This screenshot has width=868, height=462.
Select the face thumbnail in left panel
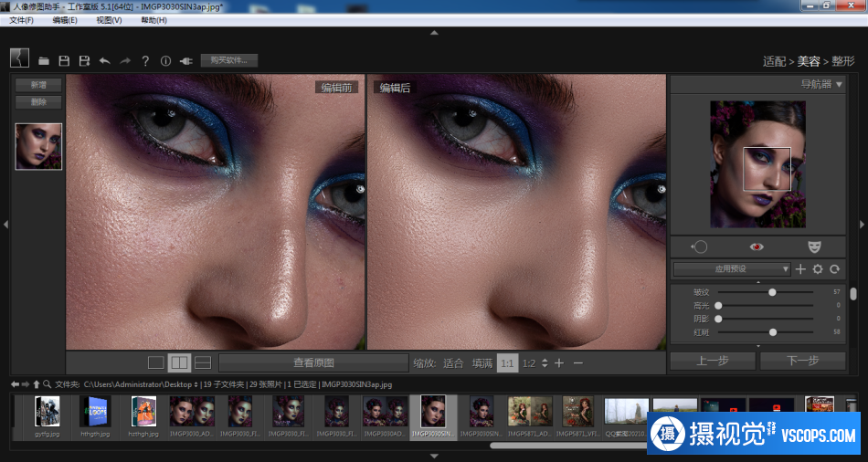[x=38, y=147]
